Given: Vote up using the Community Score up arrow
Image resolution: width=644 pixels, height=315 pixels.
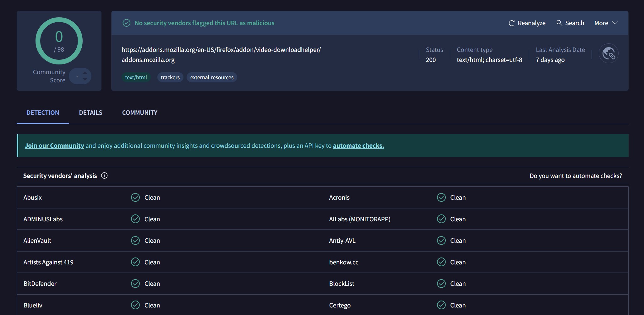Looking at the screenshot, I should [x=85, y=73].
